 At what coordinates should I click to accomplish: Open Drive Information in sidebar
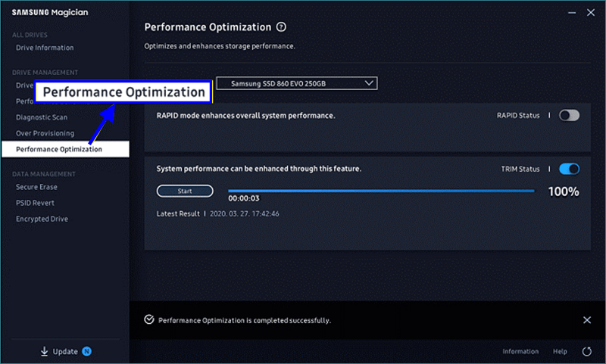coord(45,48)
